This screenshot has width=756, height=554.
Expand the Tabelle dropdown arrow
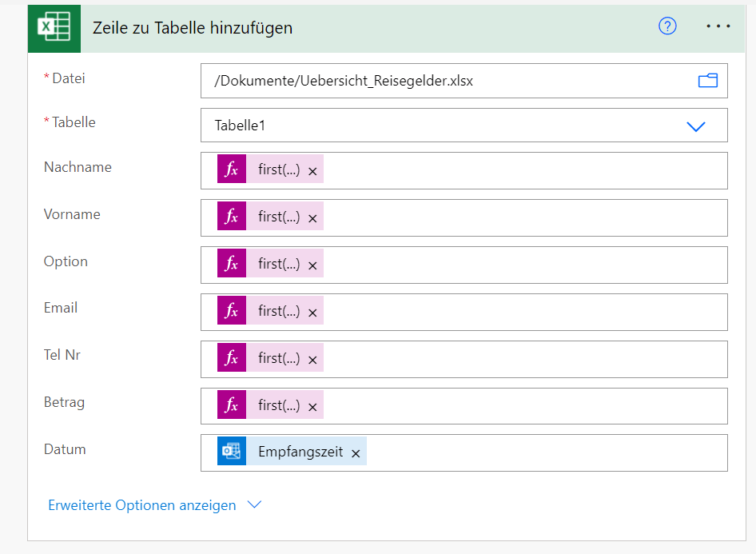point(696,126)
